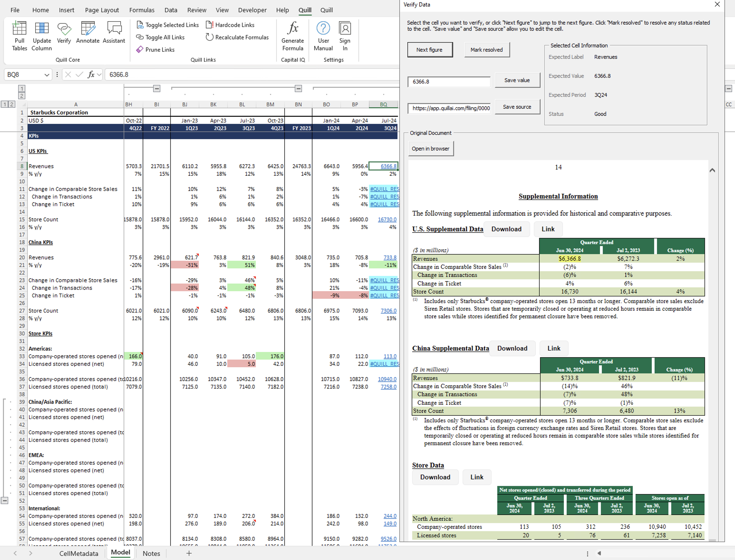Viewport: 735px width, 560px height.
Task: Click column outline level 1 button
Action: pyautogui.click(x=22, y=89)
